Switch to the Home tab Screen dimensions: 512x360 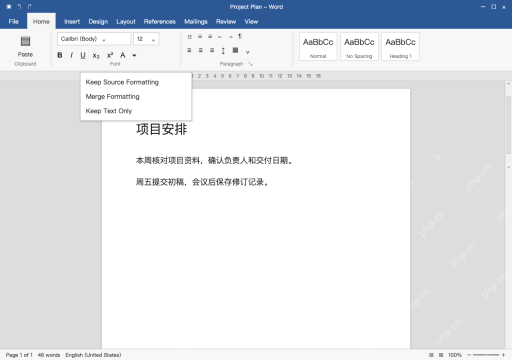[x=41, y=21]
